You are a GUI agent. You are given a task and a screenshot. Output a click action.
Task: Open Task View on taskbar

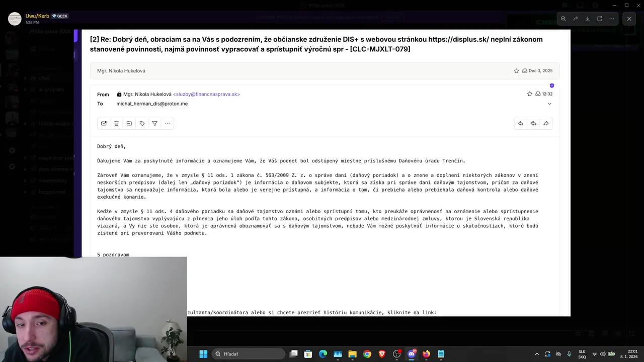[x=294, y=354]
